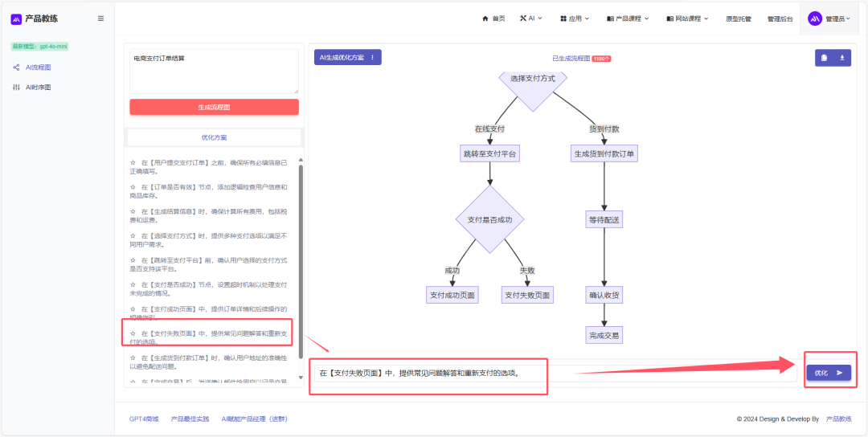
Task: Select the 支付是否成功 suggestion about 超时机制
Action: [209, 288]
